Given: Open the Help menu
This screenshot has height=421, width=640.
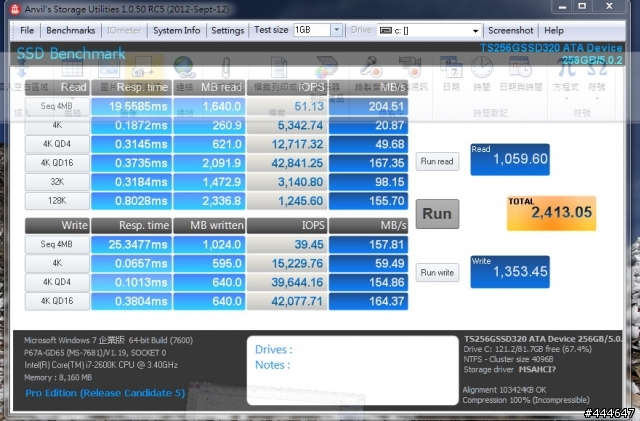Looking at the screenshot, I should tap(553, 30).
